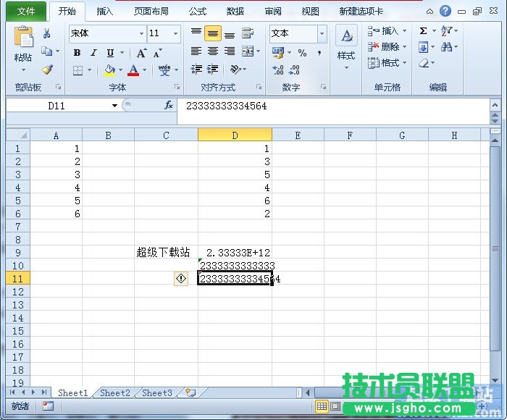Click the yellow fill color bucket
Screen dimensions: 507x420
click(109, 70)
